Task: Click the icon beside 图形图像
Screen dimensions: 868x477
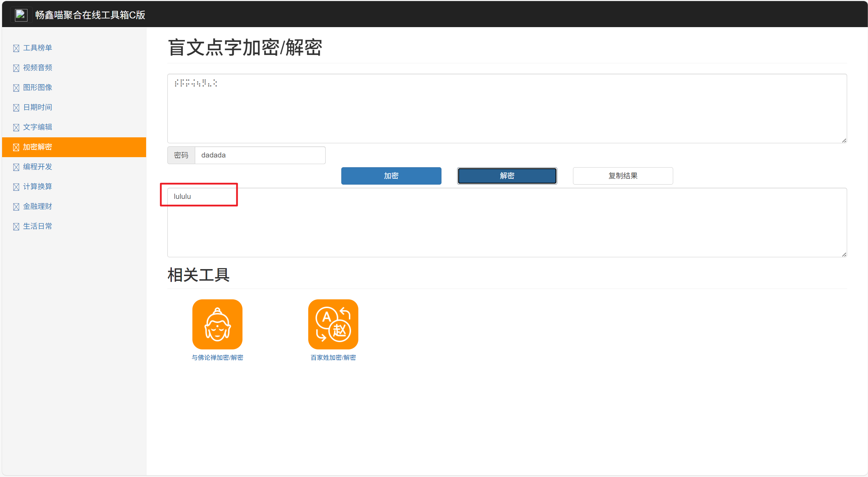Action: pyautogui.click(x=16, y=88)
